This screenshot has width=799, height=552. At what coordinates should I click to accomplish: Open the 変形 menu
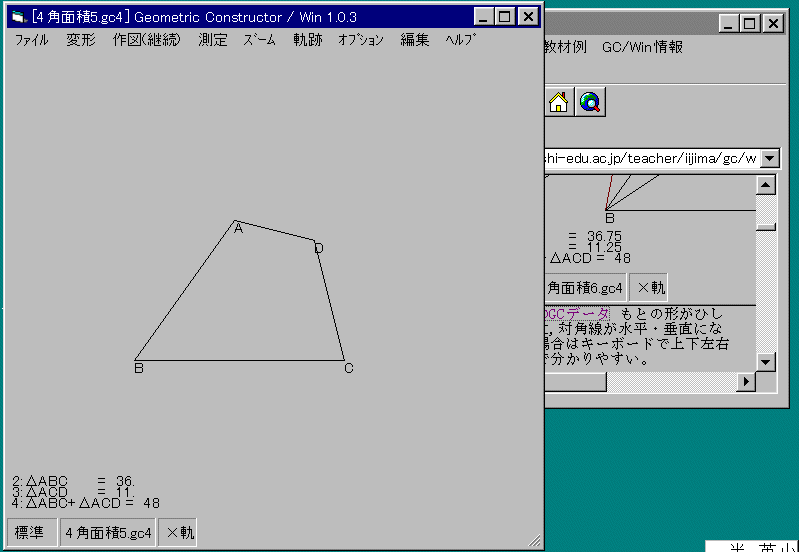coord(81,40)
